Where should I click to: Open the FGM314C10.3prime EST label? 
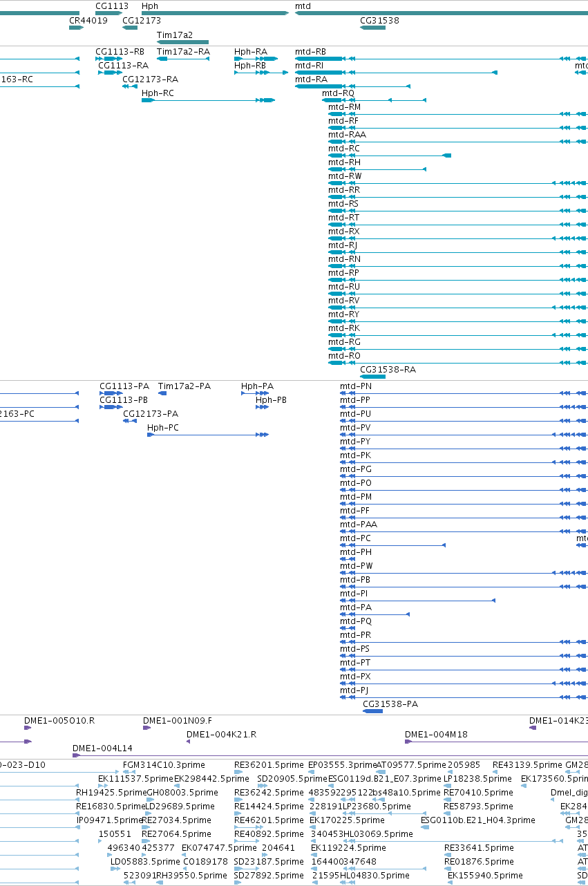[164, 765]
